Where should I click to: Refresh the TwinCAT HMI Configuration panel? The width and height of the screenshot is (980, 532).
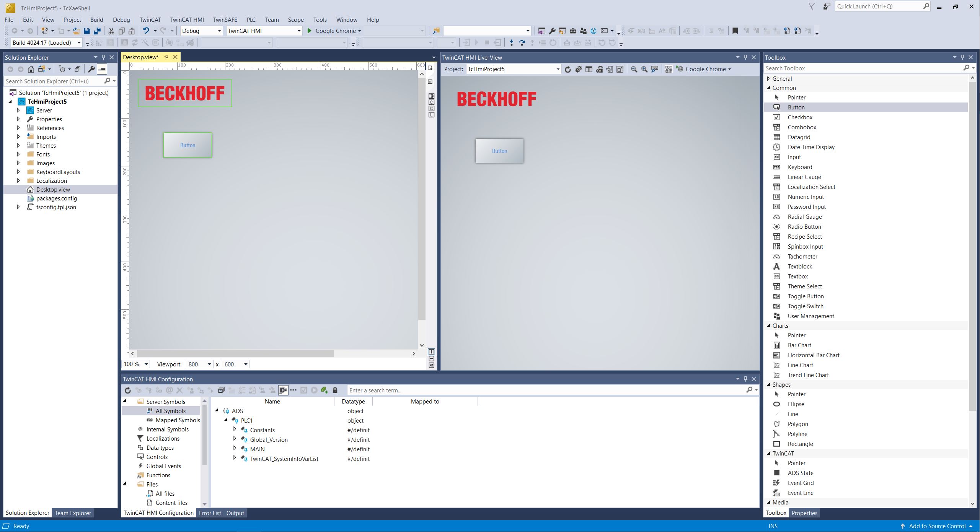(x=128, y=390)
